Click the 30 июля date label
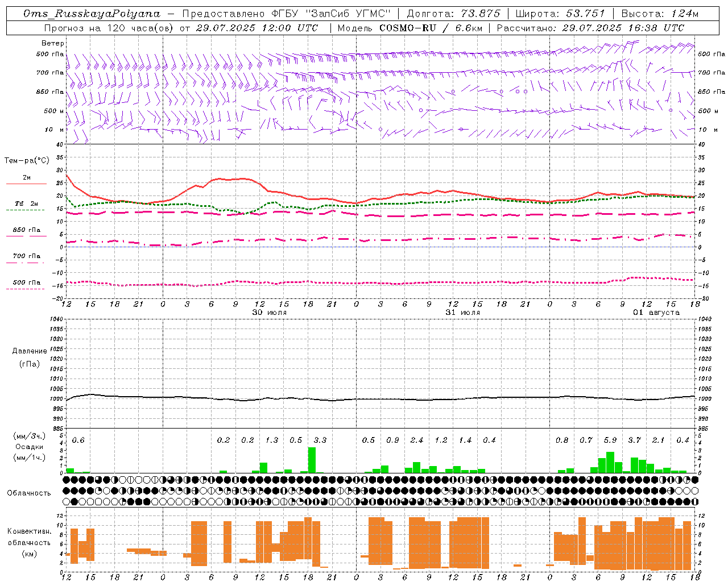The width and height of the screenshot is (728, 582). click(270, 312)
